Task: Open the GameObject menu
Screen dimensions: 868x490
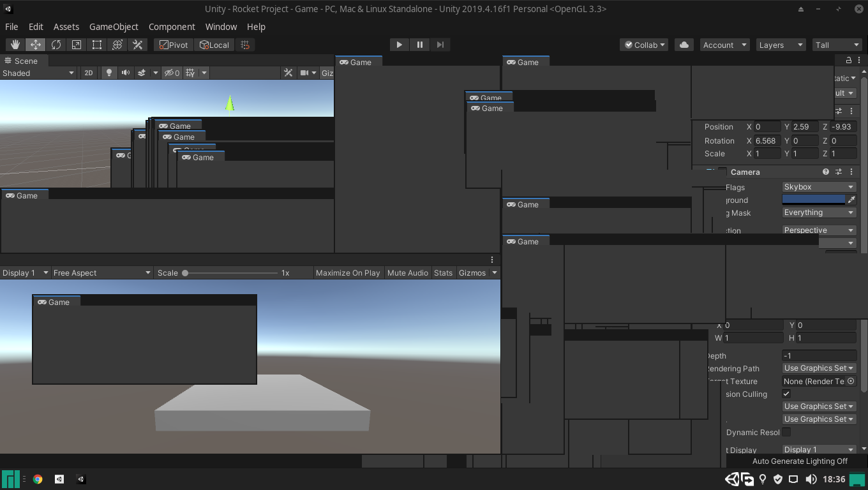Action: 114,27
